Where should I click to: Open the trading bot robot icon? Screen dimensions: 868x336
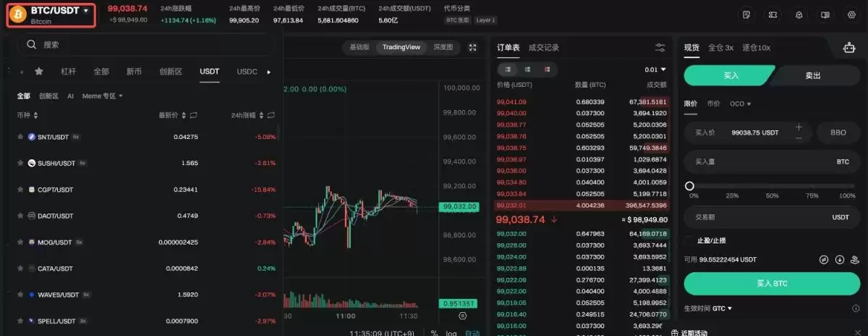click(x=850, y=48)
